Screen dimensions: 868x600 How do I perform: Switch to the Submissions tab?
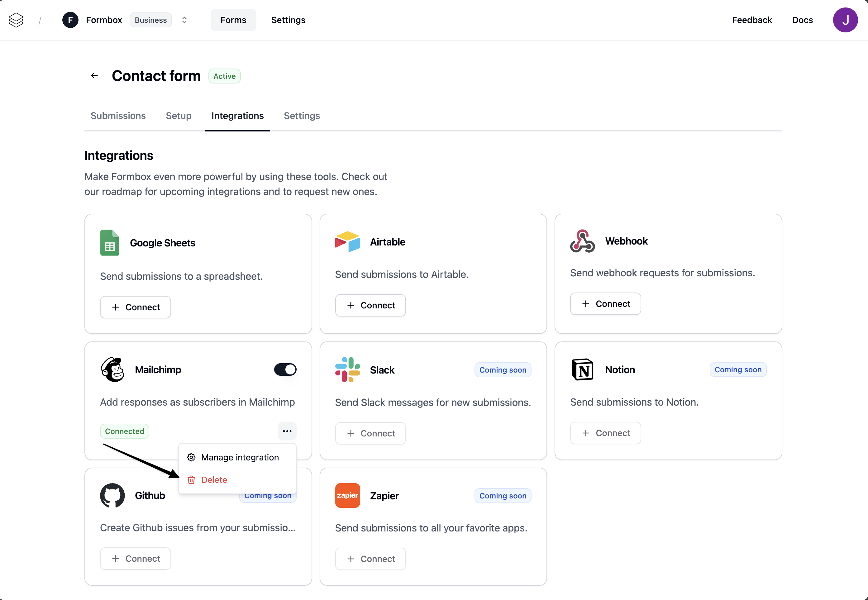118,116
